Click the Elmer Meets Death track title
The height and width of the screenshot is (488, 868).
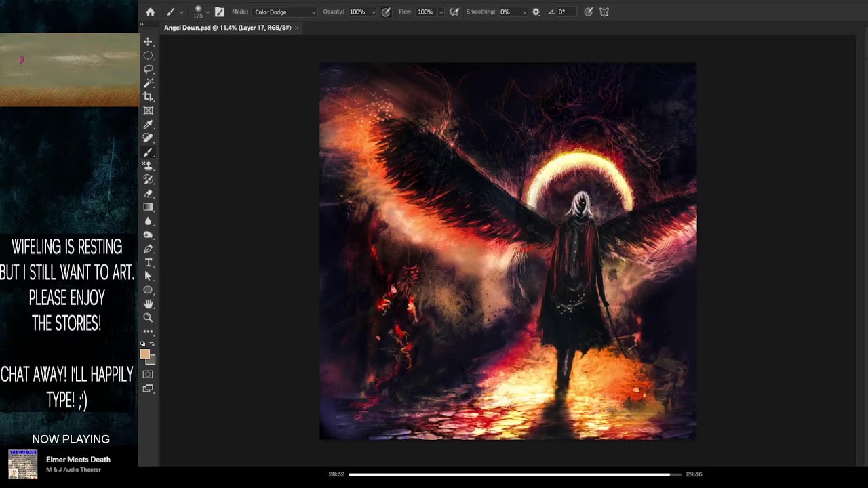point(78,460)
